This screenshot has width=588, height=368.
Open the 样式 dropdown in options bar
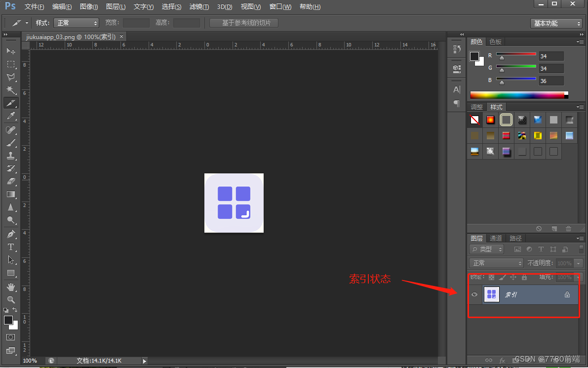(x=76, y=23)
